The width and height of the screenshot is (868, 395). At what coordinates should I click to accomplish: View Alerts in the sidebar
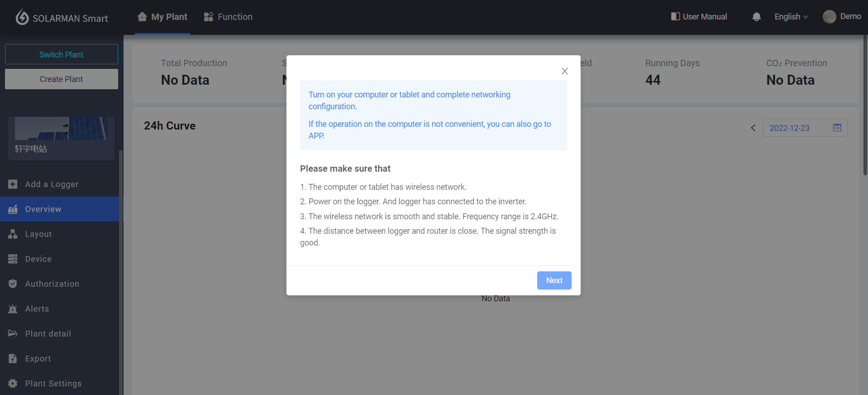(37, 309)
